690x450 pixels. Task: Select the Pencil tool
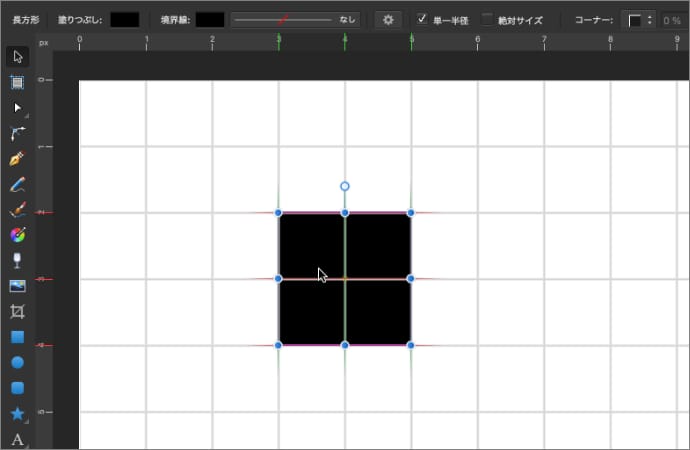point(17,184)
